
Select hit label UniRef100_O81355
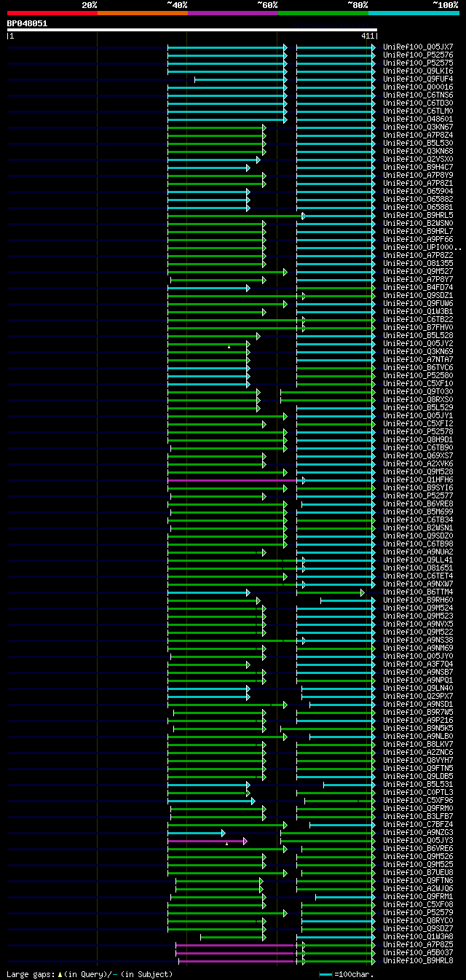click(418, 263)
